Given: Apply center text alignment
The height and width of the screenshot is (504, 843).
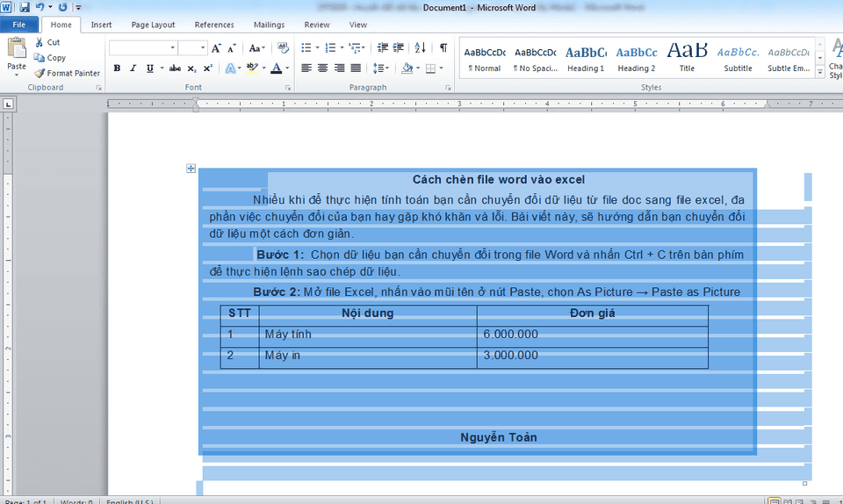Looking at the screenshot, I should click(322, 68).
